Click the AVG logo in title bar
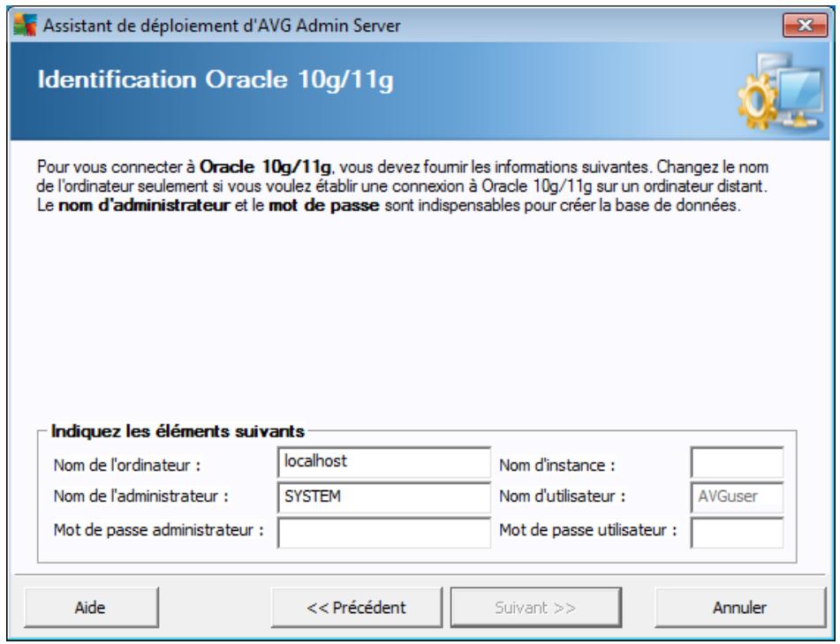Screen dimensions: 840x644 point(25,26)
